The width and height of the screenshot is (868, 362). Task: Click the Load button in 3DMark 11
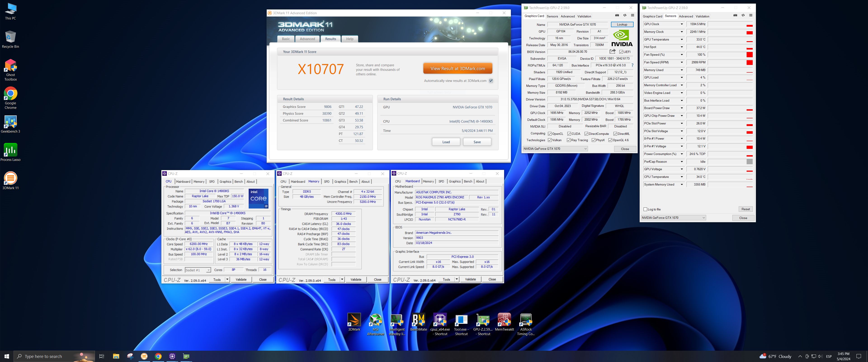click(446, 142)
